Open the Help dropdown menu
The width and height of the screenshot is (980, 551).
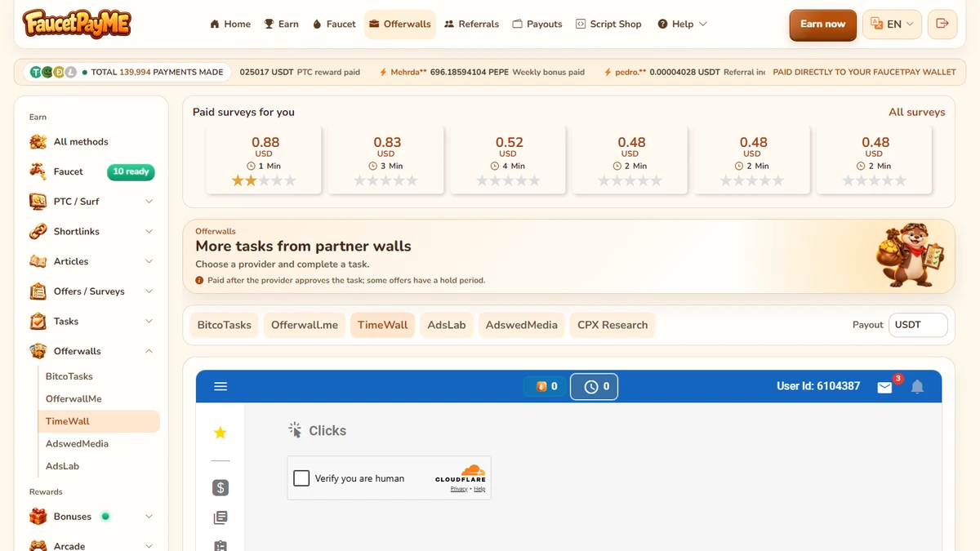(x=683, y=24)
